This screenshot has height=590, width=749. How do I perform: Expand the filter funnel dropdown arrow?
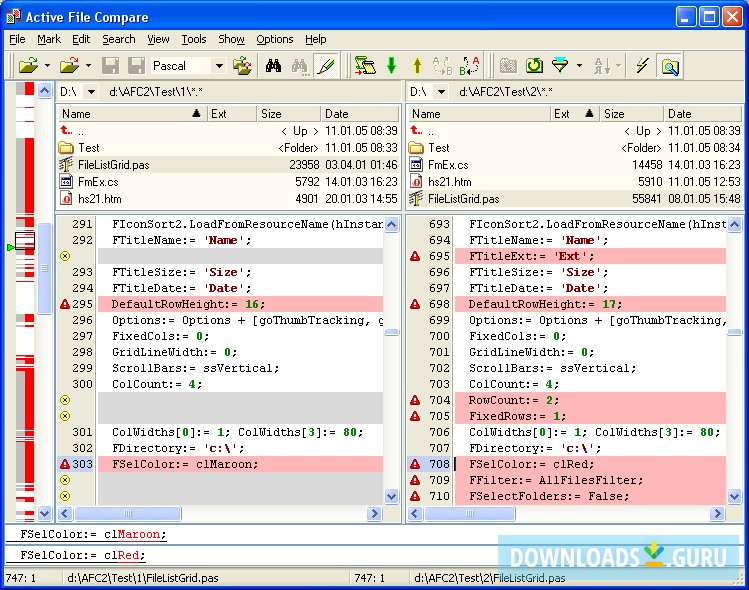click(579, 65)
